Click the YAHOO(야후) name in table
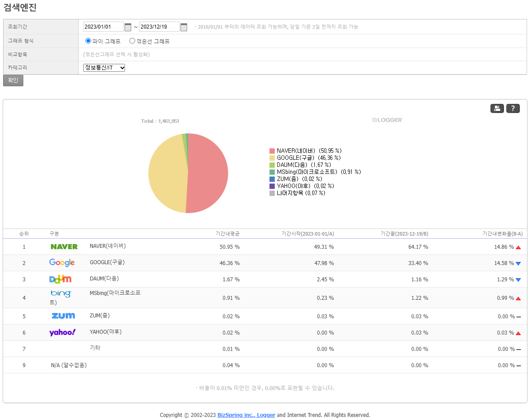The height and width of the screenshot is (420, 531). 106,332
